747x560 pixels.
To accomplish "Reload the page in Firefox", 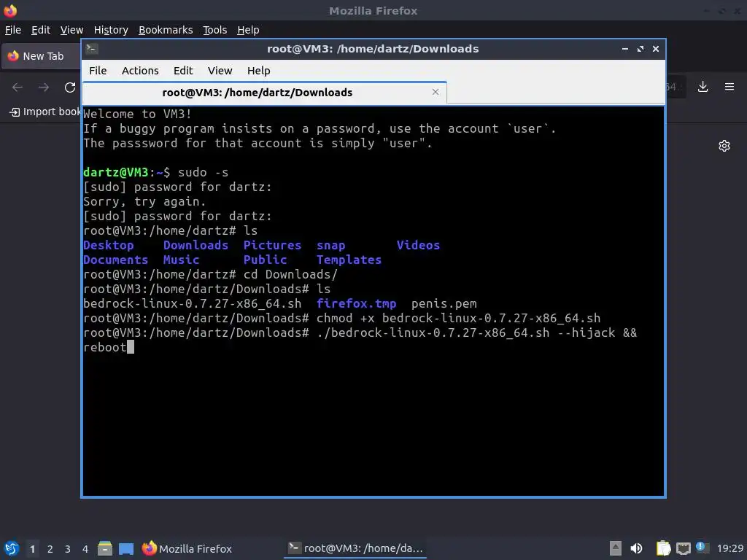I will tap(70, 87).
